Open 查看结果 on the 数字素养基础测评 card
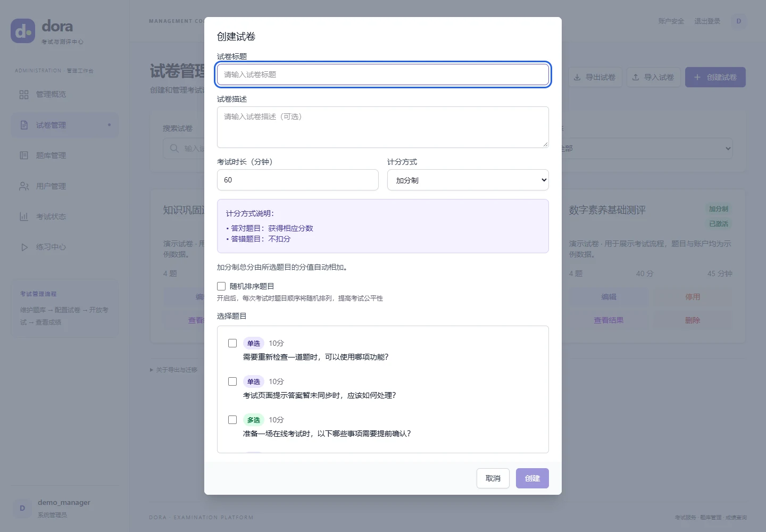Viewport: 766px width, 532px height. pos(609,320)
